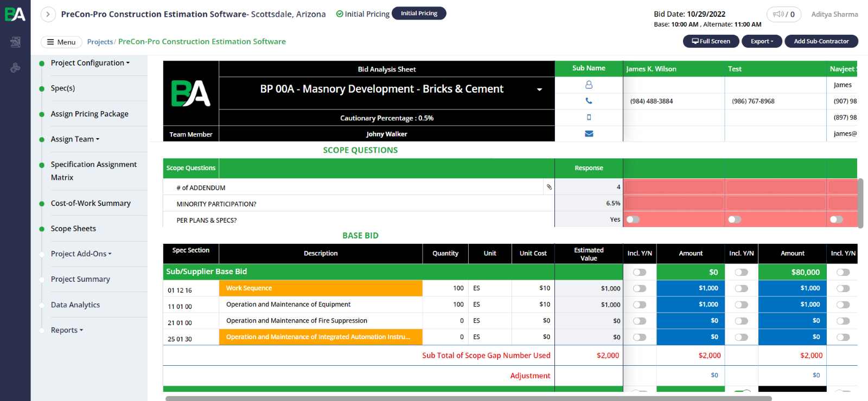Click spec section 25 01 30
Image resolution: width=868 pixels, height=401 pixels.
tap(180, 339)
